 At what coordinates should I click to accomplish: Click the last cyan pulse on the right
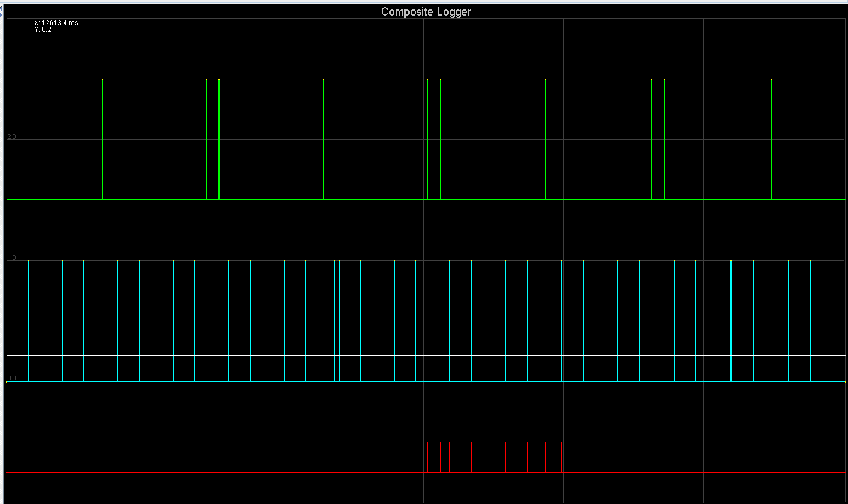[x=811, y=320]
